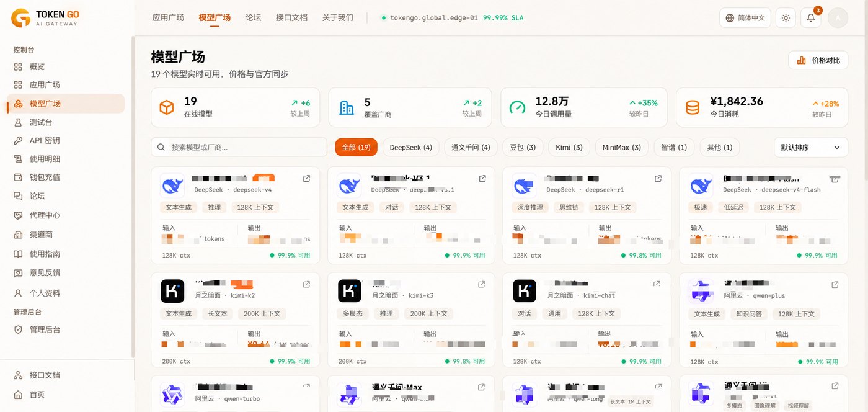Open the 简体中文 language selector
This screenshot has width=868, height=412.
click(x=745, y=18)
